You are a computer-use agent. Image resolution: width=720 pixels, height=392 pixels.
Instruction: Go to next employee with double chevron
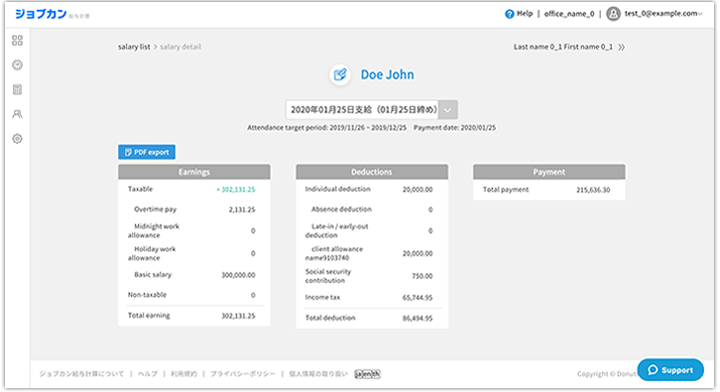click(x=621, y=47)
